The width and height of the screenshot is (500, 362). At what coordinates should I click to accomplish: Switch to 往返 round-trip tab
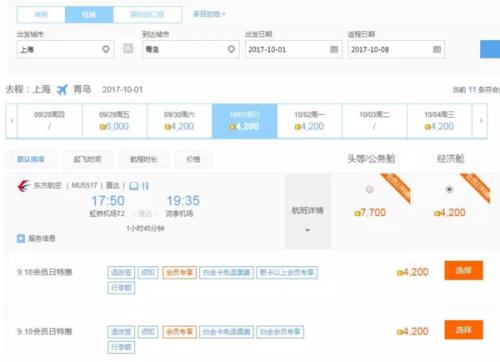tap(89, 14)
